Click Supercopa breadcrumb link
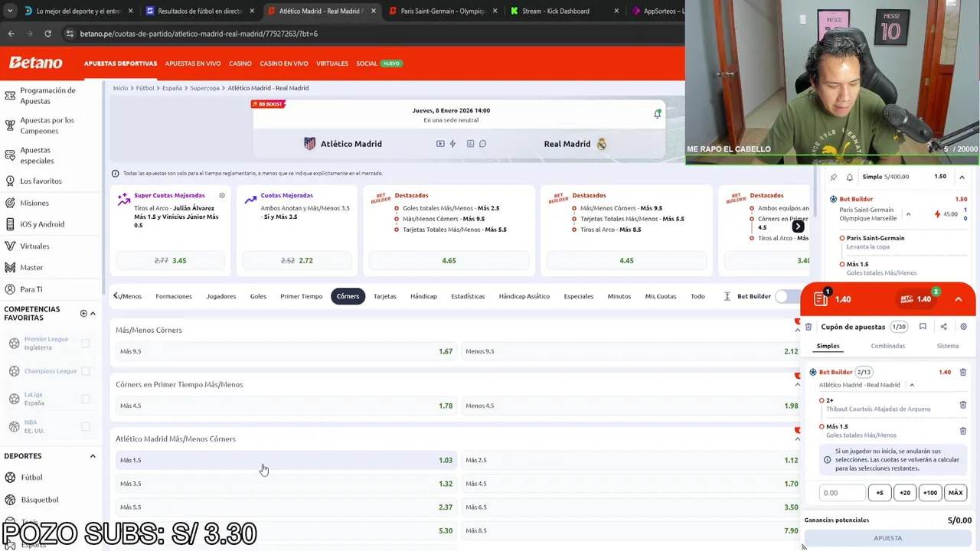The width and height of the screenshot is (980, 551). 204,88
